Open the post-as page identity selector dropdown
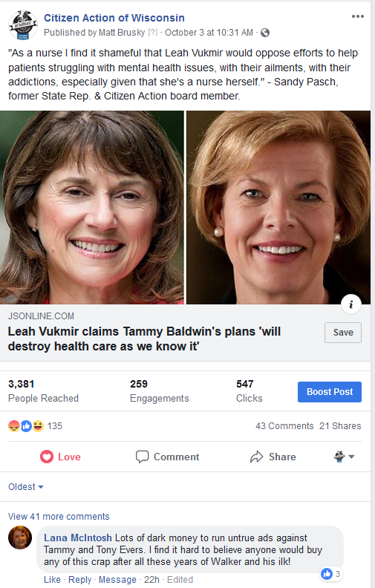The height and width of the screenshot is (588, 375). (x=344, y=457)
